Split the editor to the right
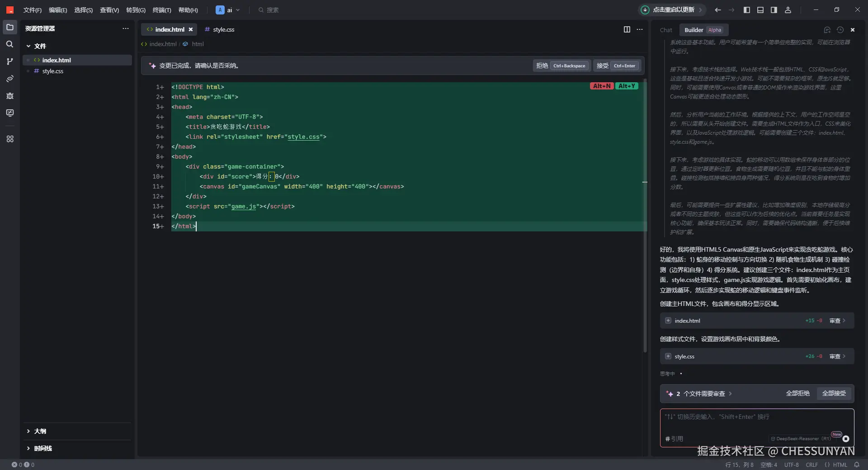This screenshot has height=470, width=868. [627, 29]
